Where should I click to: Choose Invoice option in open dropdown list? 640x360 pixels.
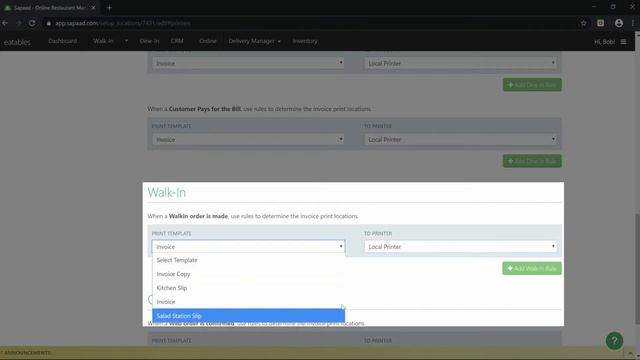pyautogui.click(x=248, y=302)
